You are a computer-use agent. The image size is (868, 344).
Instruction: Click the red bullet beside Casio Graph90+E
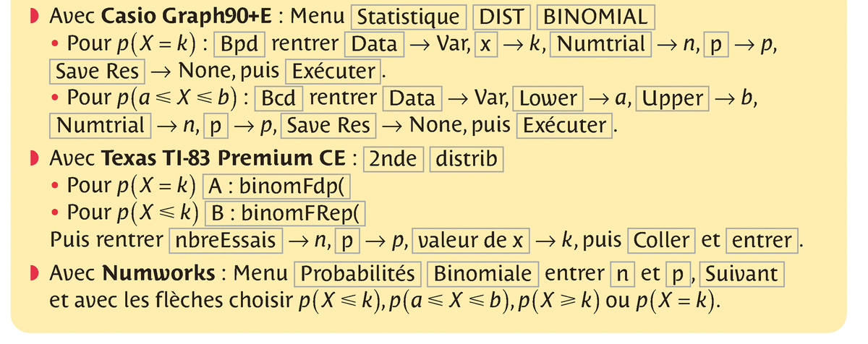34,17
